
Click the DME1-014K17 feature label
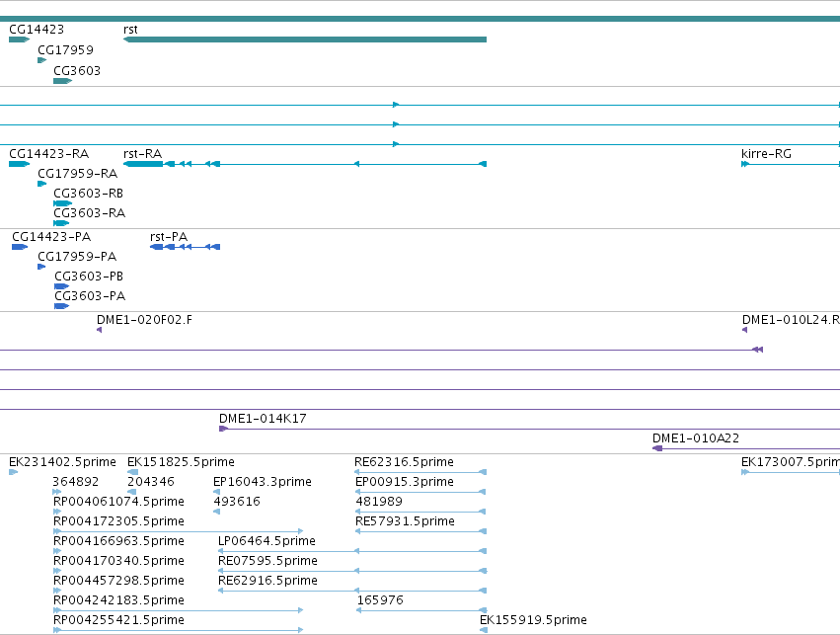(263, 419)
